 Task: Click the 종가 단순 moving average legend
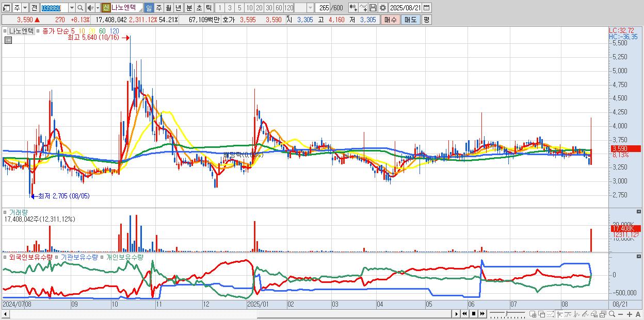point(55,31)
